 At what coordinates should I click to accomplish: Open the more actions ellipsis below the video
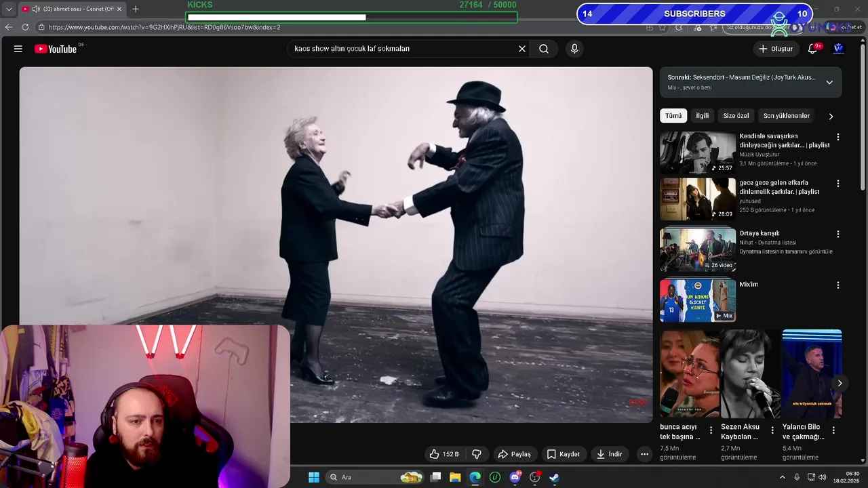tap(644, 454)
